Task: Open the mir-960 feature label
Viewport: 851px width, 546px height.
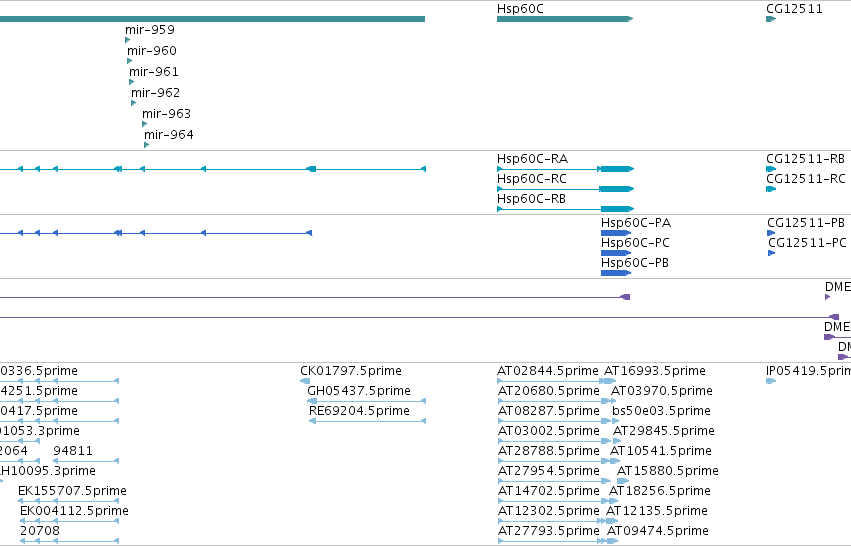Action: [x=152, y=51]
